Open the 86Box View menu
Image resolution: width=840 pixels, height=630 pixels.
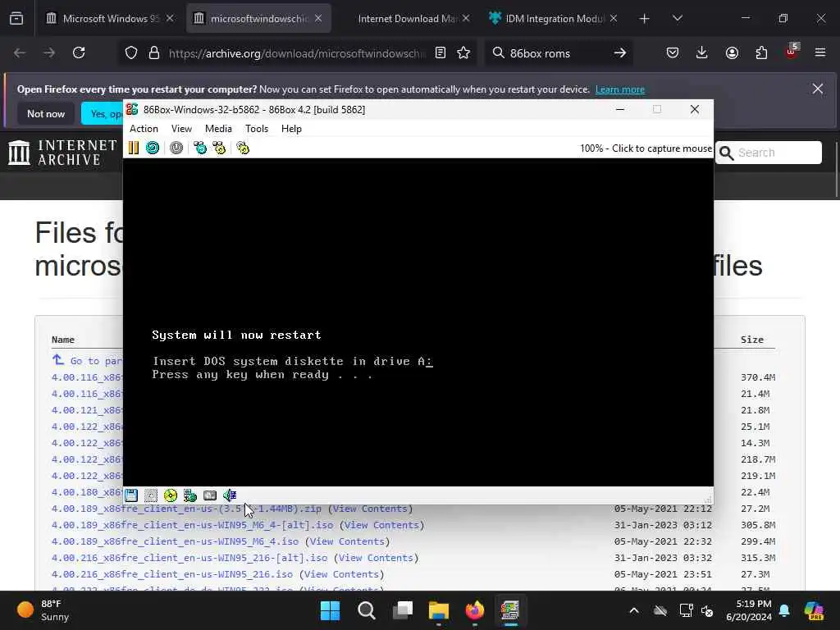(181, 129)
